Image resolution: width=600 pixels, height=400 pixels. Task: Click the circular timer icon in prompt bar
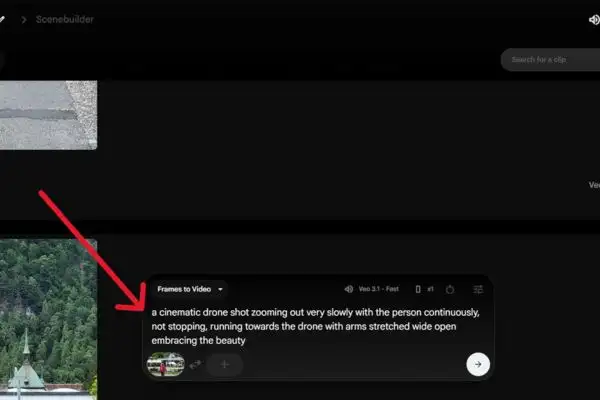coord(450,289)
